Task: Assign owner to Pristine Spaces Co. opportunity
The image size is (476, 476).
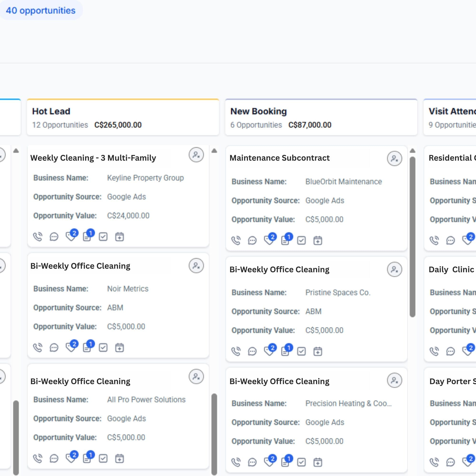Action: click(394, 270)
